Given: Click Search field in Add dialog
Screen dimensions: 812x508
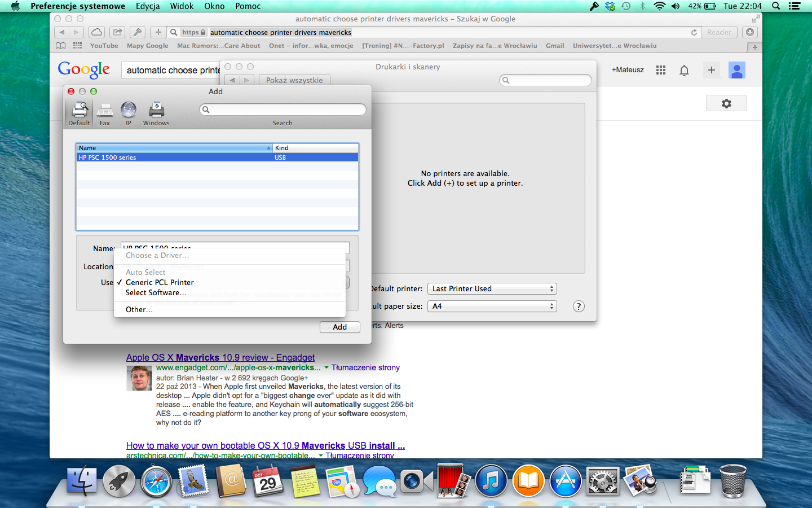Looking at the screenshot, I should [x=283, y=110].
